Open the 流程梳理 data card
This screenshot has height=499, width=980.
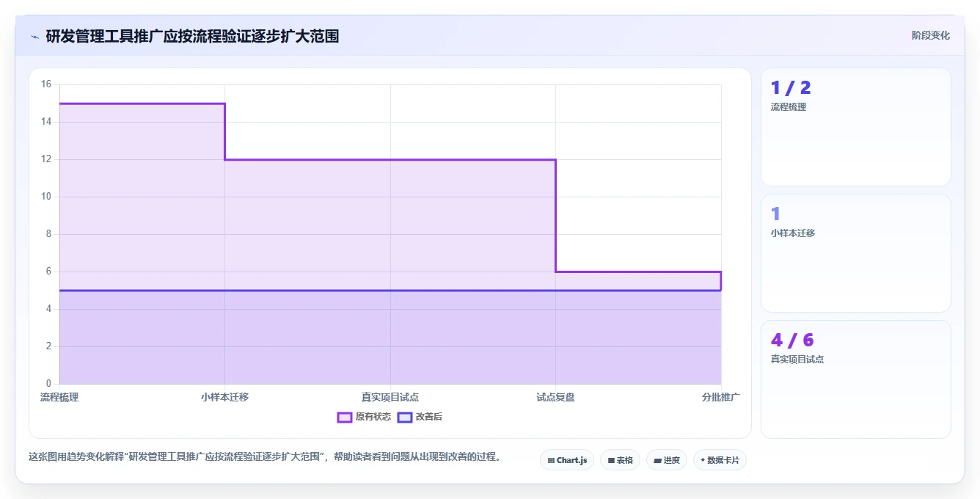coord(856,127)
